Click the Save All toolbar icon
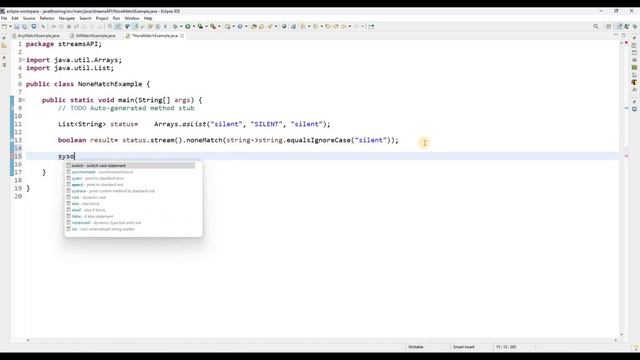 click(24, 27)
